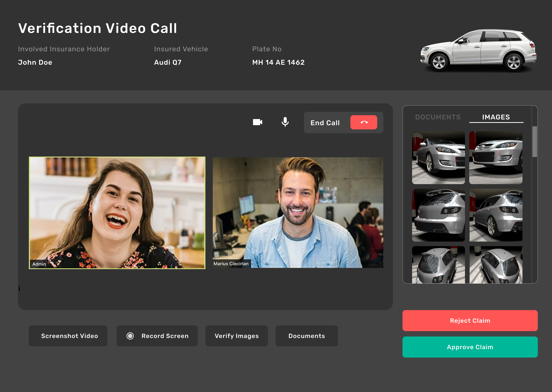Mute the microphone icon
552x392 pixels.
(285, 122)
